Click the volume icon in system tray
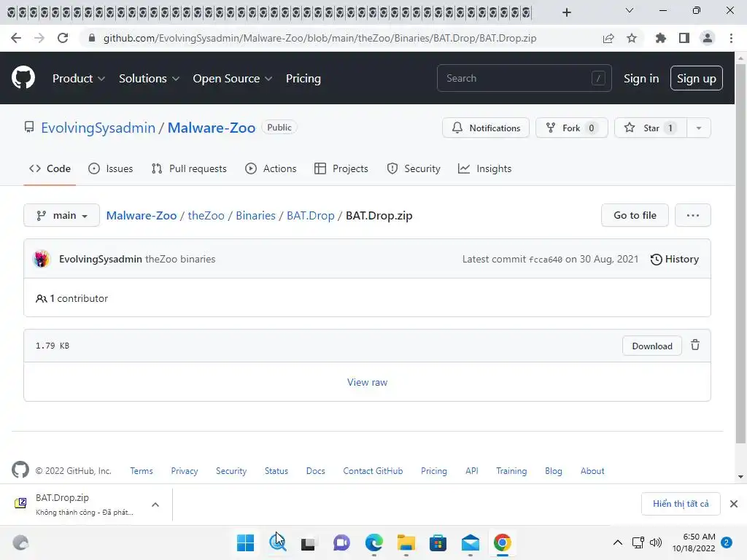The image size is (747, 560). pos(656,542)
